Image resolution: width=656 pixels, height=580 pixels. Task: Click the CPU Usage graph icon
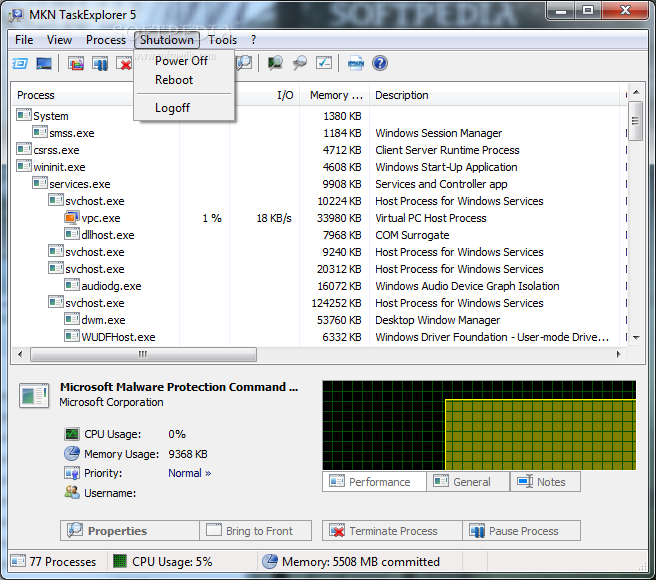pyautogui.click(x=72, y=434)
